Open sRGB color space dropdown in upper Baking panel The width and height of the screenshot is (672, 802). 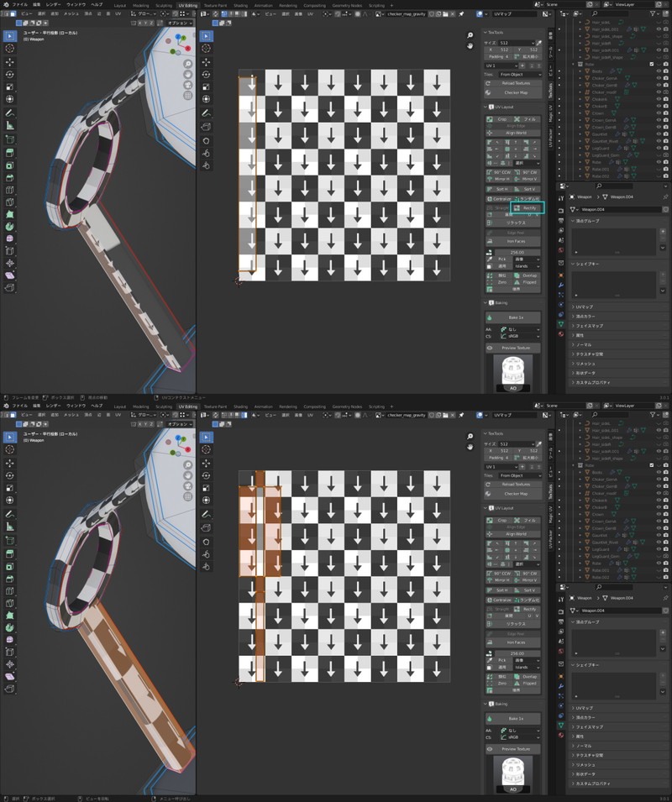pos(520,336)
